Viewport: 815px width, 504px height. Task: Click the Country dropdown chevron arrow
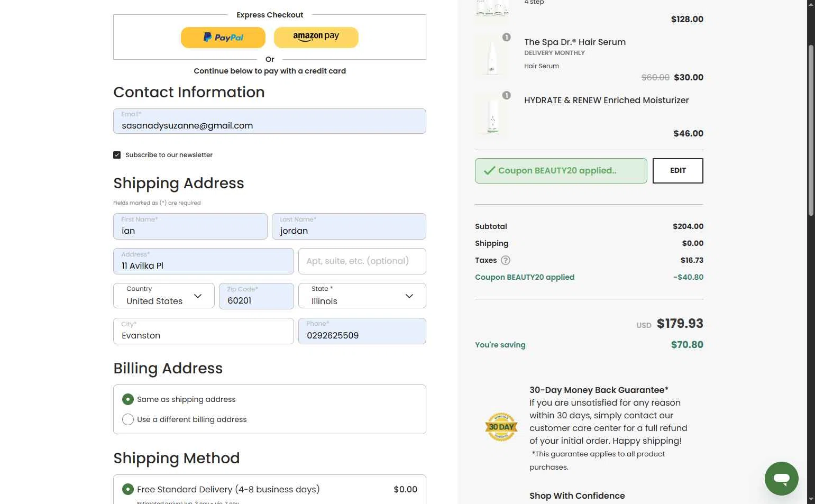198,296
